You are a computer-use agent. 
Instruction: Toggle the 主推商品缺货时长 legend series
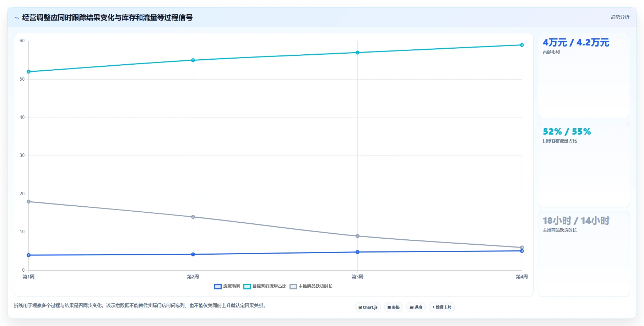pos(311,286)
